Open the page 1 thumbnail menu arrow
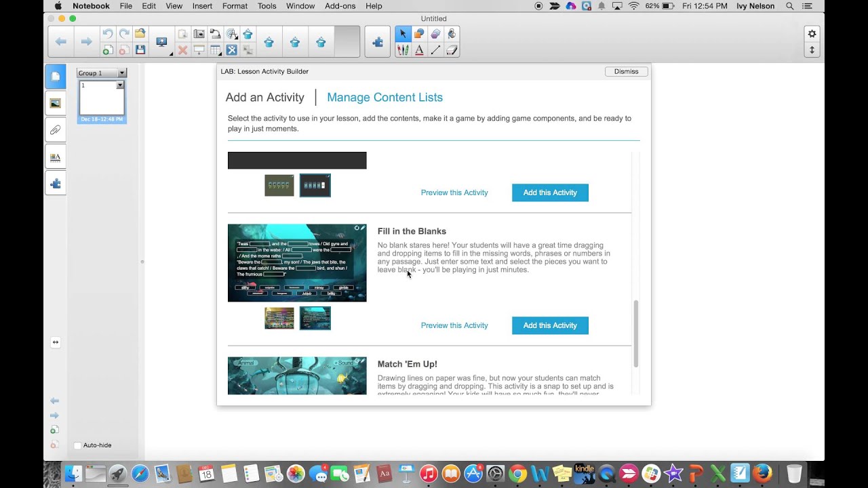This screenshot has width=868, height=488. (x=120, y=85)
